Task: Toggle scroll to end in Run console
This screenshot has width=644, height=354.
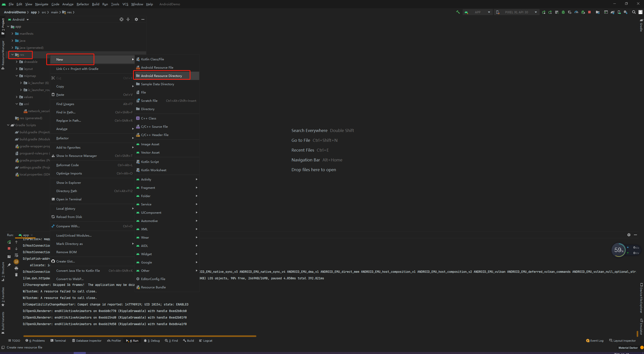Action: click(16, 262)
